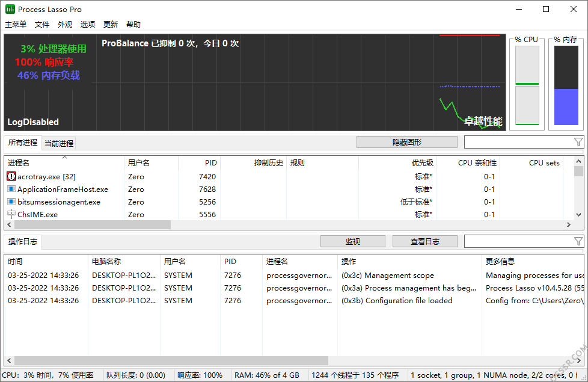Click the 响应率: 100% status bar entry
This screenshot has width=588, height=382.
pyautogui.click(x=200, y=375)
